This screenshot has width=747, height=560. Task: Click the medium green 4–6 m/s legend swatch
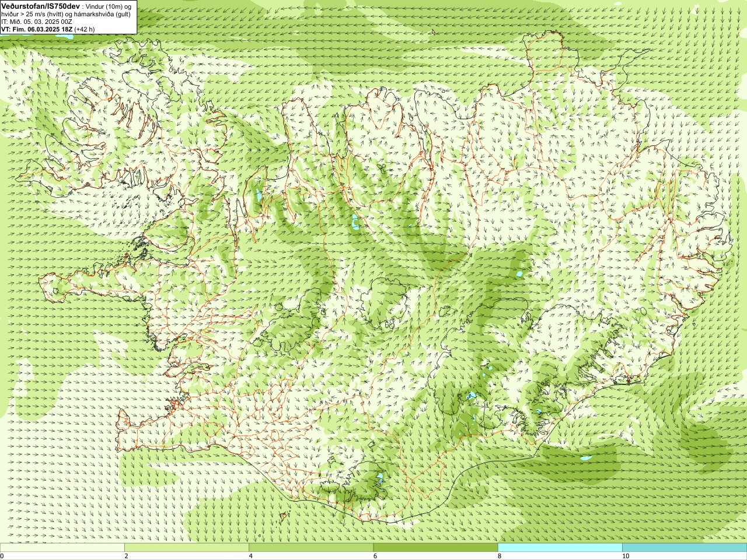311,548
